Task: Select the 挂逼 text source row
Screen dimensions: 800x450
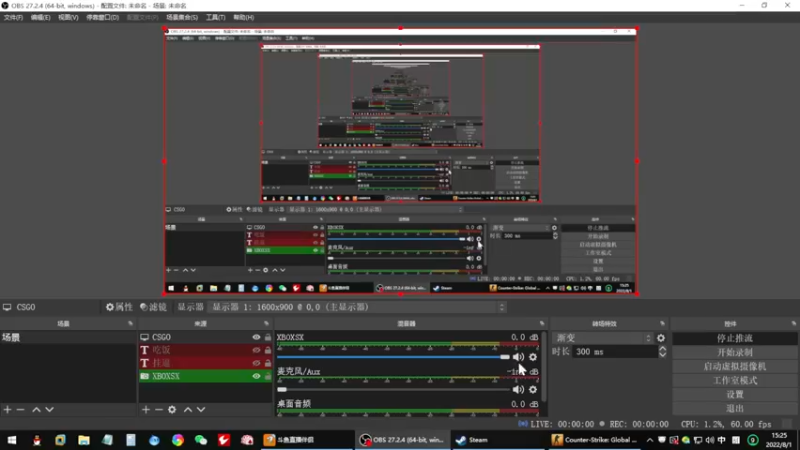Action: click(205, 363)
